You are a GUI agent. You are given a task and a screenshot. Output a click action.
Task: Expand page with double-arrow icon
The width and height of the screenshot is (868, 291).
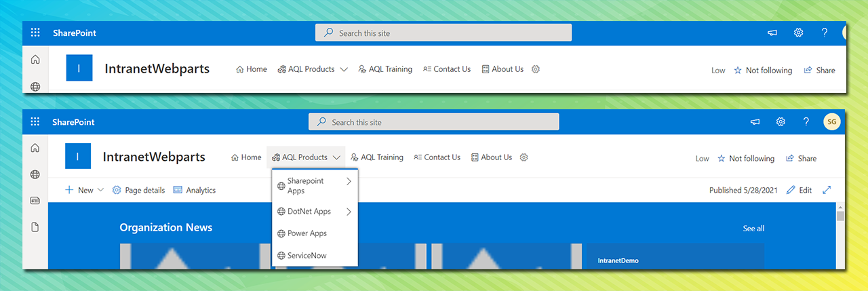pyautogui.click(x=827, y=190)
